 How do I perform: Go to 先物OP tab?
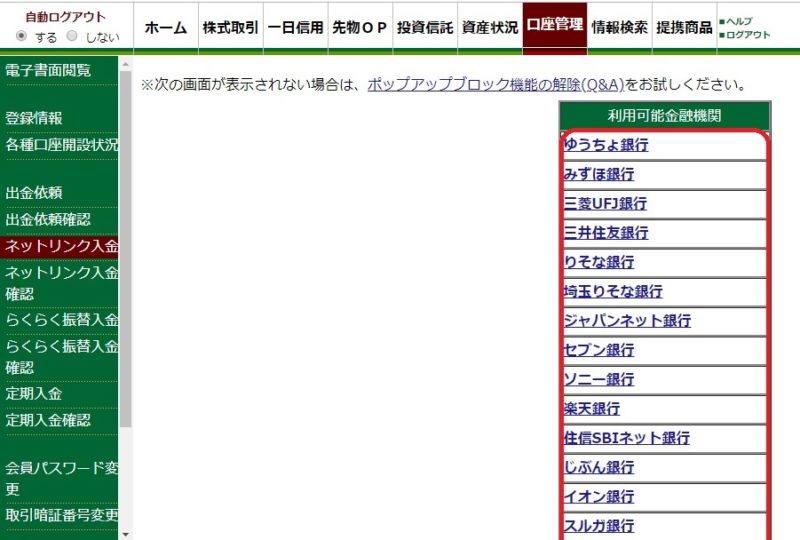coord(360,27)
